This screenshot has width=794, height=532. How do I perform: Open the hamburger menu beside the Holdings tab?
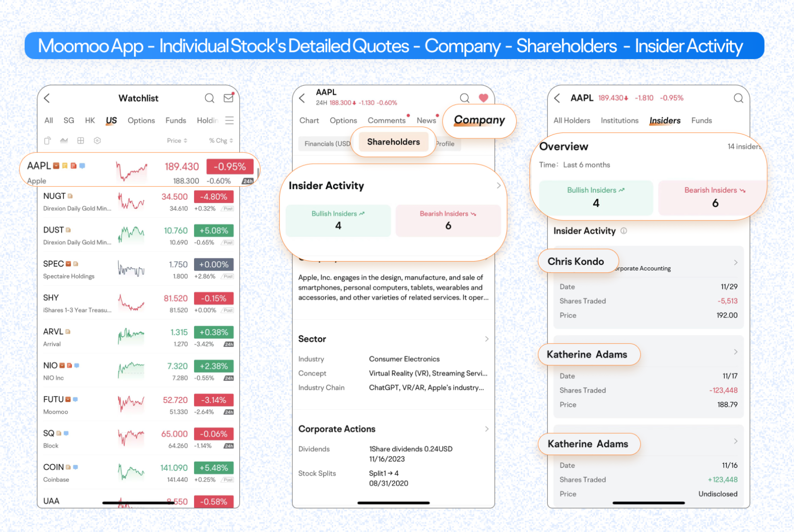click(x=229, y=121)
